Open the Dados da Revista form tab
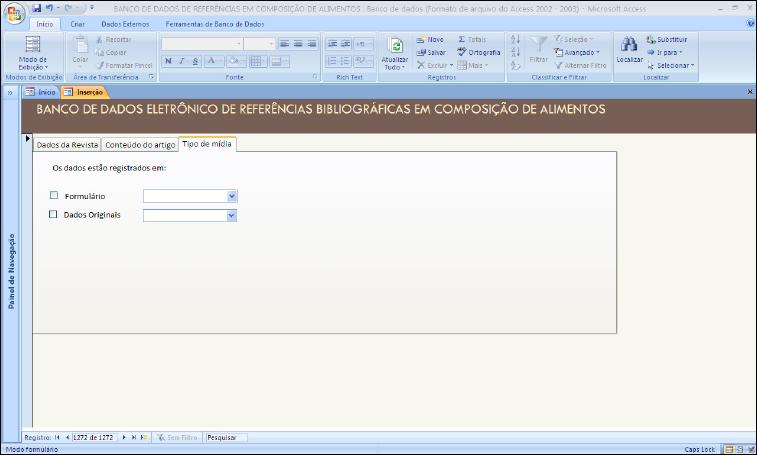Screen dimensions: 757x455 click(x=67, y=145)
